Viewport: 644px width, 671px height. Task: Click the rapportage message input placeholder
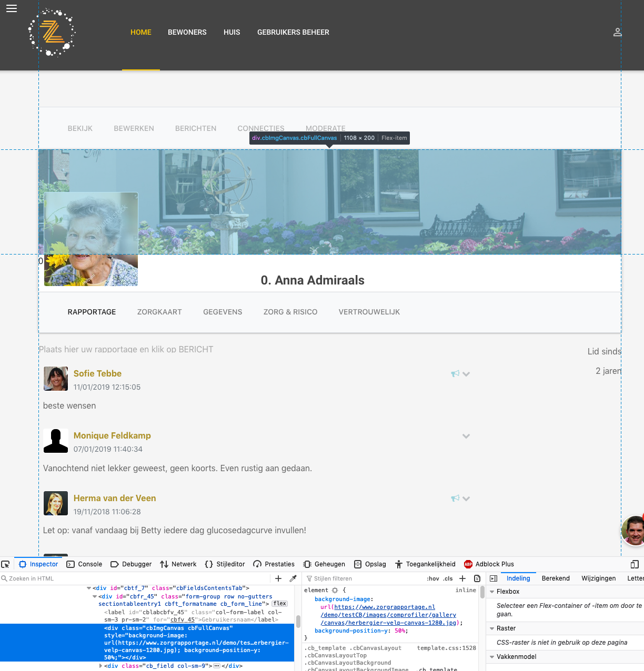click(126, 349)
